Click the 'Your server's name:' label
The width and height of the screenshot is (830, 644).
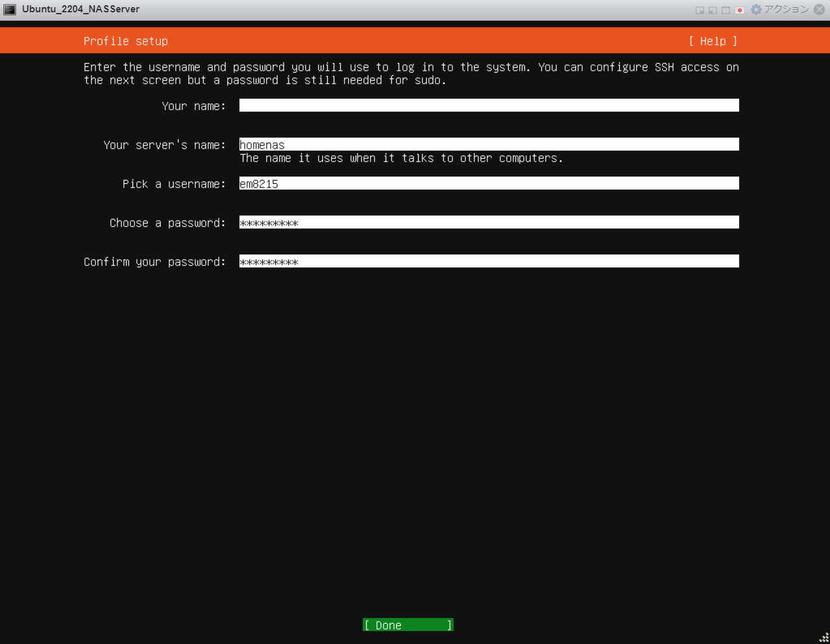[164, 145]
